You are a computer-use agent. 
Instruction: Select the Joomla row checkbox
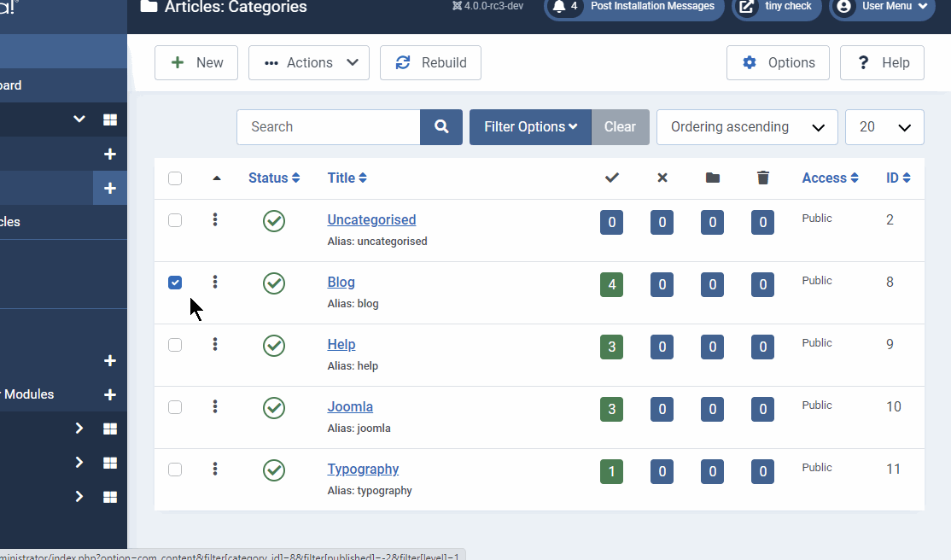tap(175, 407)
